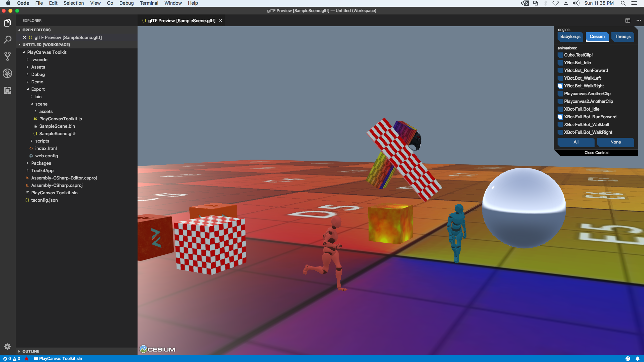The height and width of the screenshot is (362, 644).
Task: Open the Manage gear icon
Action: point(7,347)
